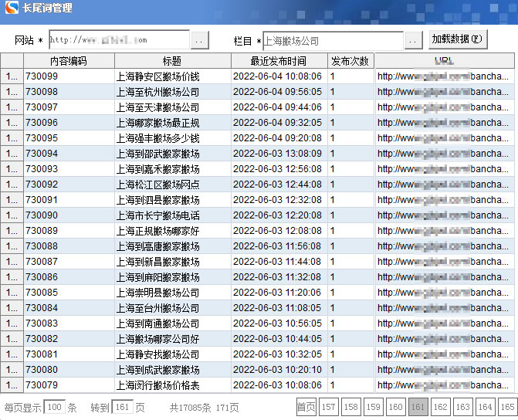Click into the 网站 URL input field
Screen dimensions: 518x420
[119, 40]
